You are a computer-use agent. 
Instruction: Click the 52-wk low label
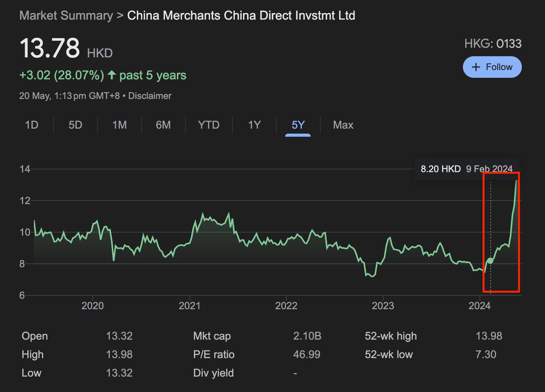tap(389, 354)
